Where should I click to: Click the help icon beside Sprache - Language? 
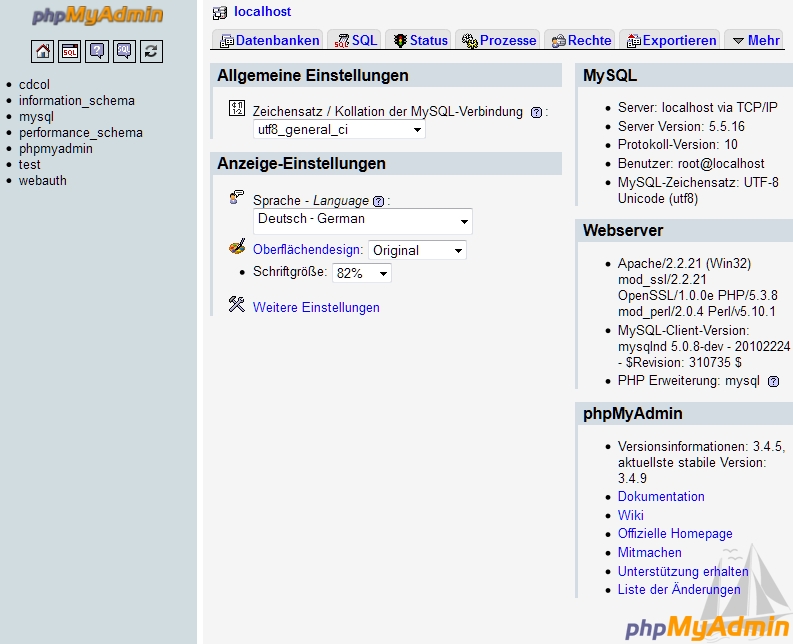click(378, 201)
